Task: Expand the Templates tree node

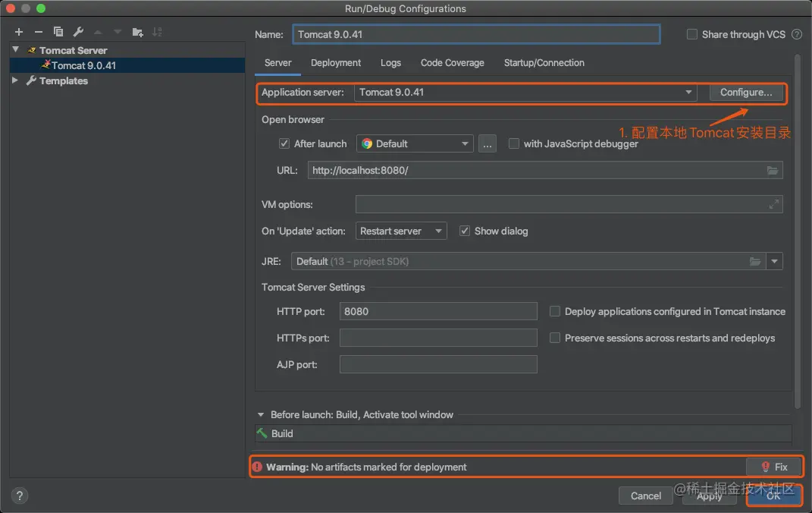Action: (x=14, y=80)
